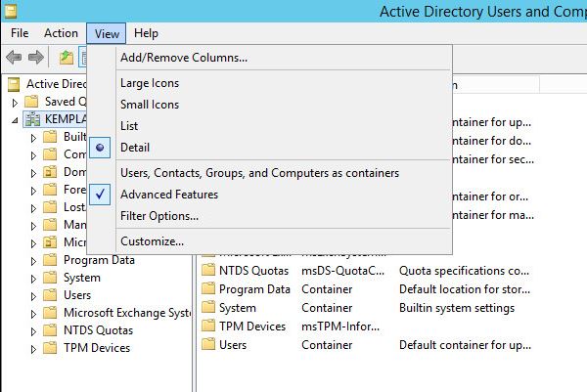The width and height of the screenshot is (587, 392).
Task: Expand the Program Data tree node
Action: [33, 261]
